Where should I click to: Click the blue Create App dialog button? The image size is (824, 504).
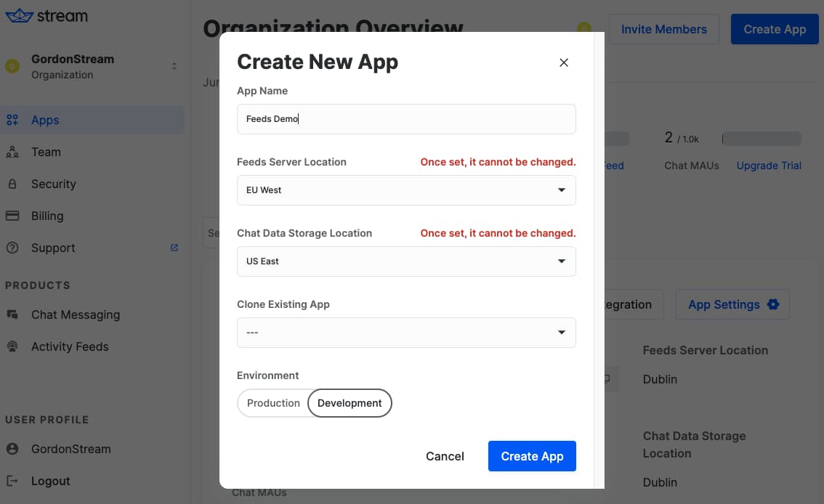[532, 456]
